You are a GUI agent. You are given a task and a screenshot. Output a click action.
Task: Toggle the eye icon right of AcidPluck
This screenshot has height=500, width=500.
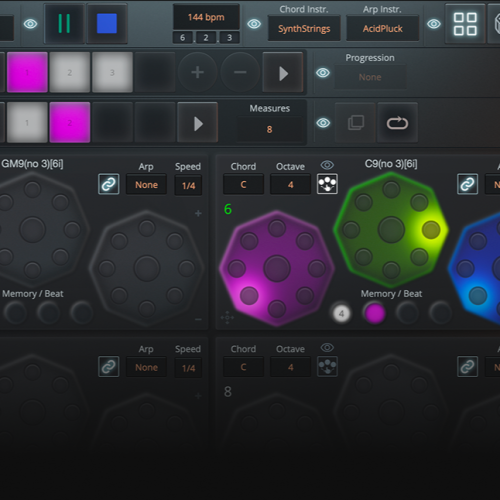tap(434, 24)
